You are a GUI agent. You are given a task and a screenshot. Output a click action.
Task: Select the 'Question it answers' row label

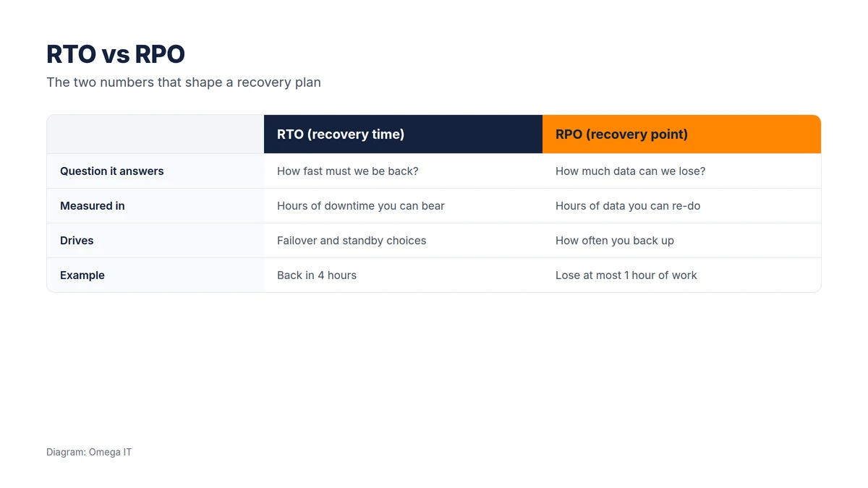click(x=156, y=171)
